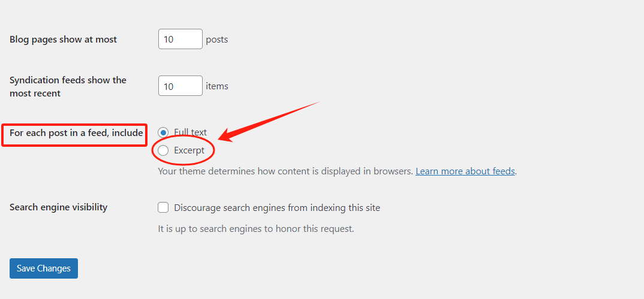The width and height of the screenshot is (644, 299).
Task: Select the Excerpt radio button
Action: click(163, 150)
